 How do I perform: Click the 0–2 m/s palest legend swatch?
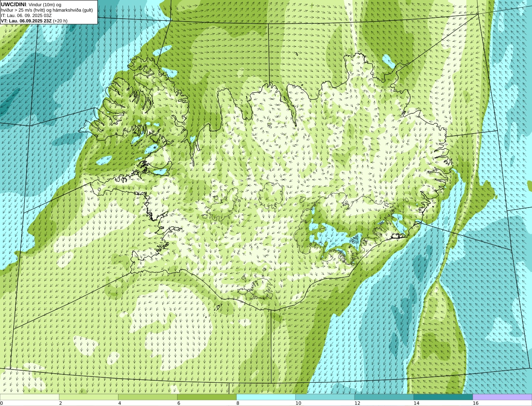coord(30,397)
